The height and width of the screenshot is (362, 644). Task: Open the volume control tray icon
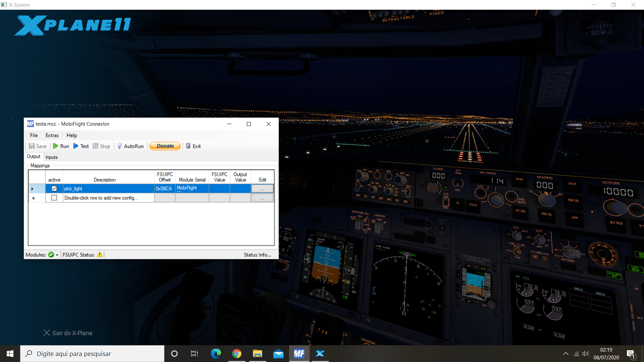pyautogui.click(x=586, y=354)
